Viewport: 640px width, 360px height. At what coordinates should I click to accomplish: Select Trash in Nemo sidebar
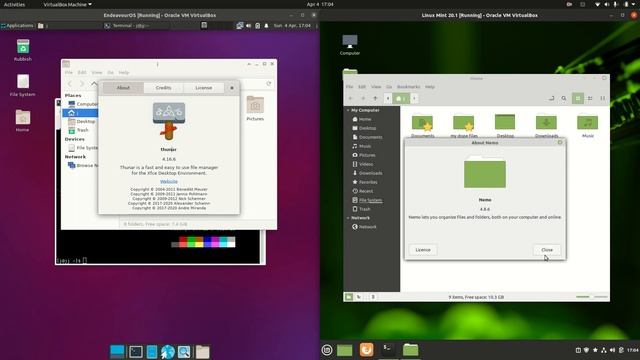(361, 209)
